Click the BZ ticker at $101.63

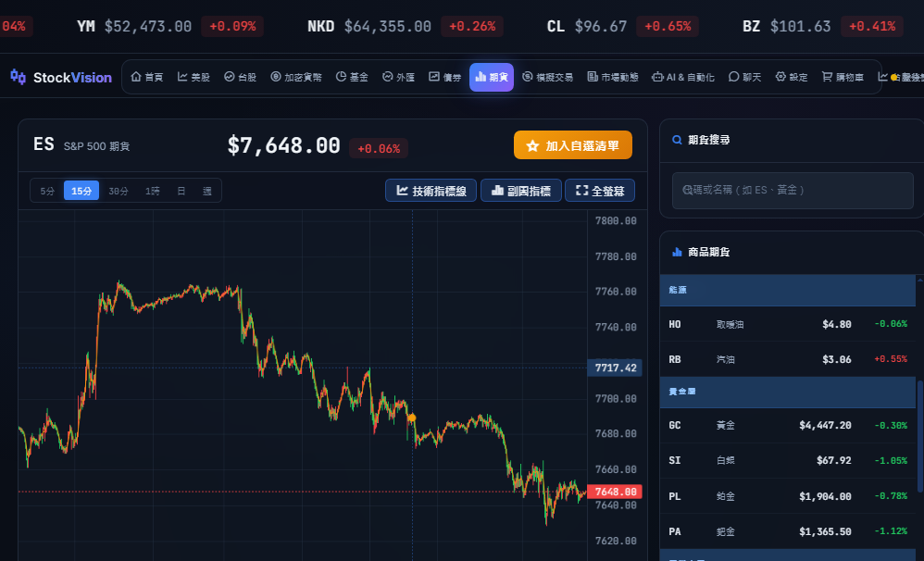point(823,27)
